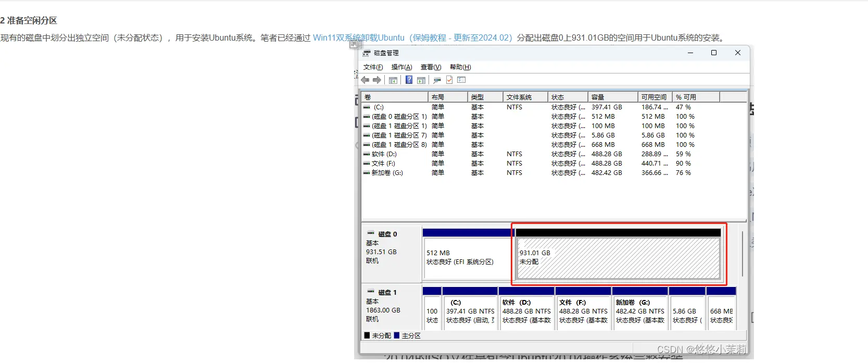
Task: Click the settings list toolbar icon
Action: point(461,80)
